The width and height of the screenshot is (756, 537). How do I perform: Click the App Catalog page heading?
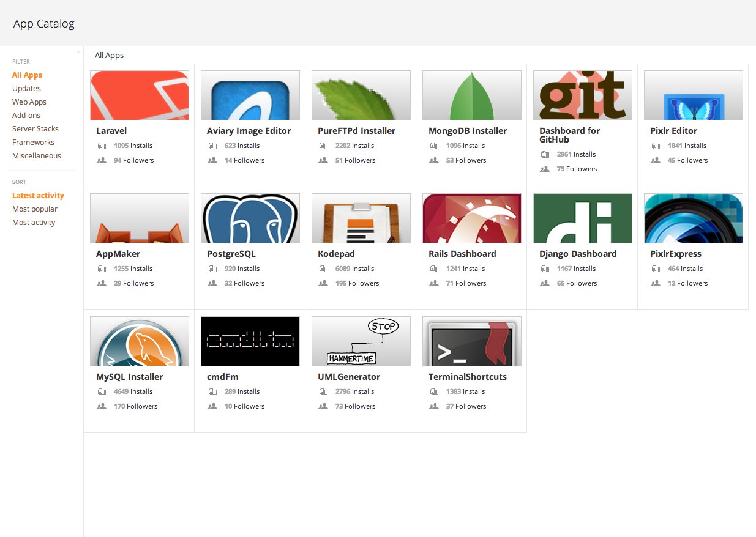pyautogui.click(x=44, y=24)
